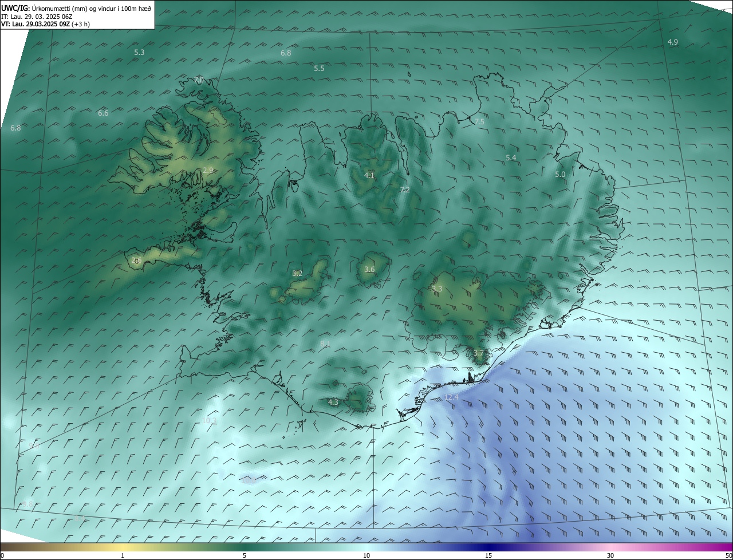Click the '5' tick on the color scale
This screenshot has height=560, width=733.
[245, 555]
